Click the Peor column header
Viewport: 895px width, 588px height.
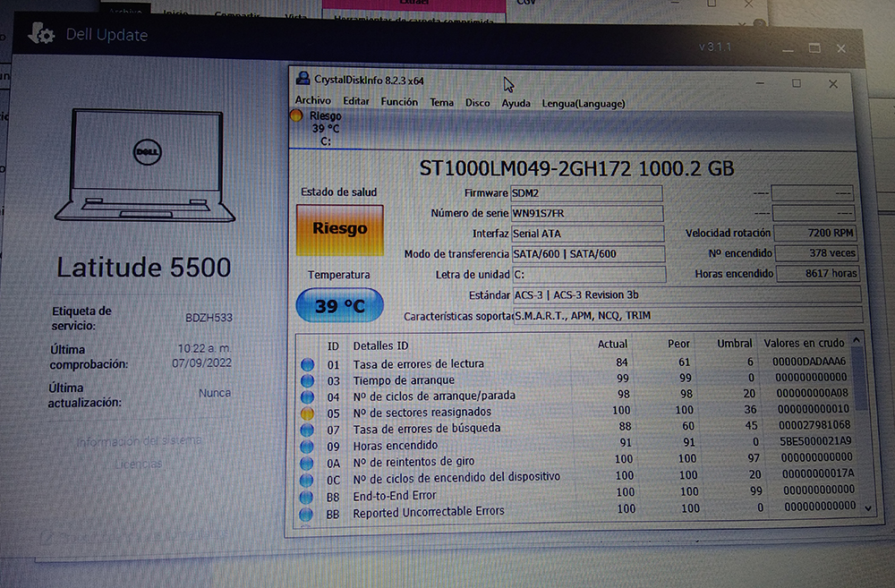pyautogui.click(x=678, y=344)
